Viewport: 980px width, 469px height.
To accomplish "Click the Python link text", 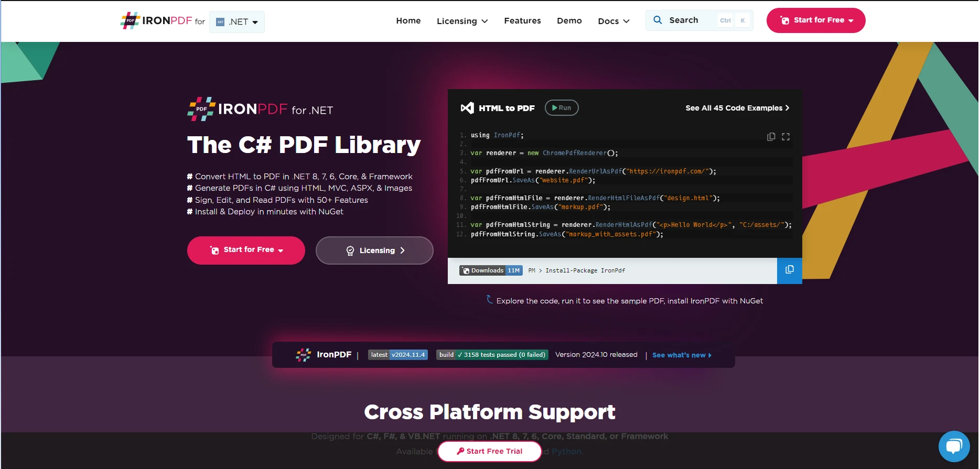I will (566, 452).
